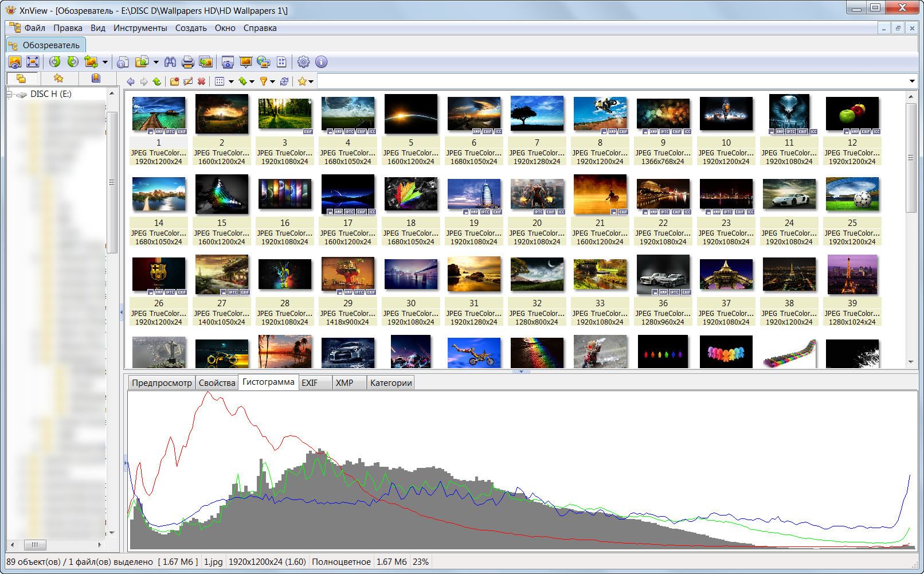Click the Обозреватель browser tab

click(x=46, y=45)
